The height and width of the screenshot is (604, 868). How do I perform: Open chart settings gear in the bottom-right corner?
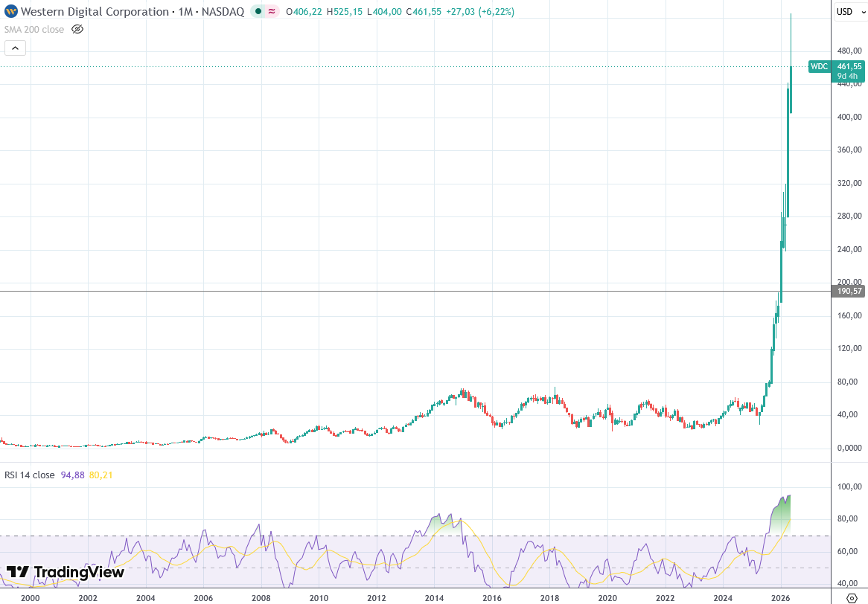852,597
